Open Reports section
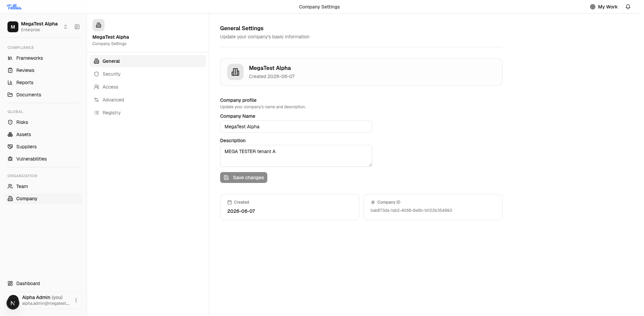 click(43, 82)
